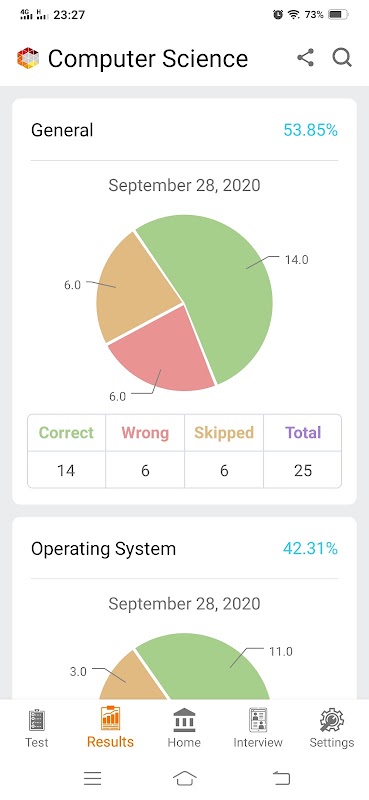Image resolution: width=369 pixels, height=800 pixels.
Task: Tap the 42.31% Operating System score
Action: click(310, 549)
